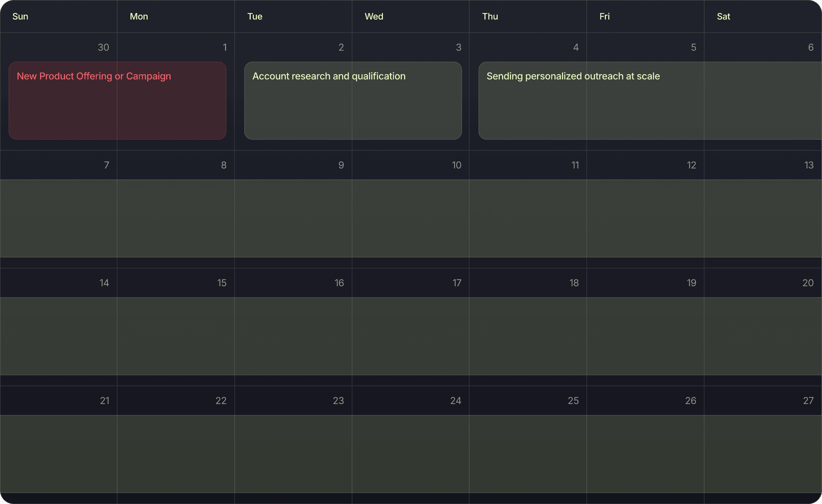Select date 6 on Saturday
This screenshot has width=822, height=504.
coord(811,47)
